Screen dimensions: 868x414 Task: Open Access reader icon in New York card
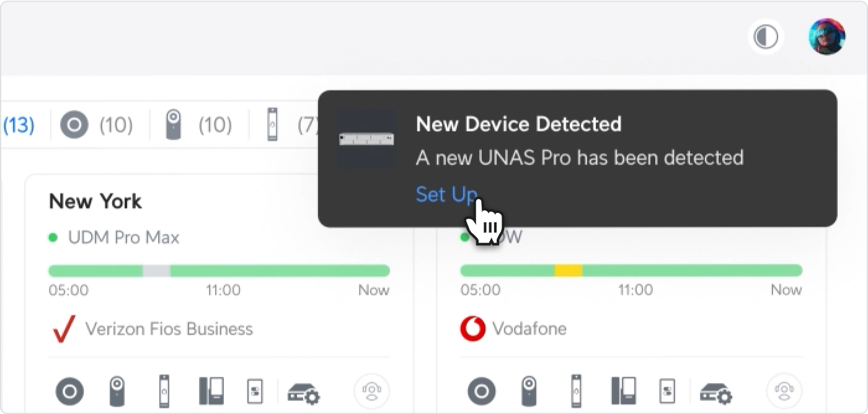[164, 392]
